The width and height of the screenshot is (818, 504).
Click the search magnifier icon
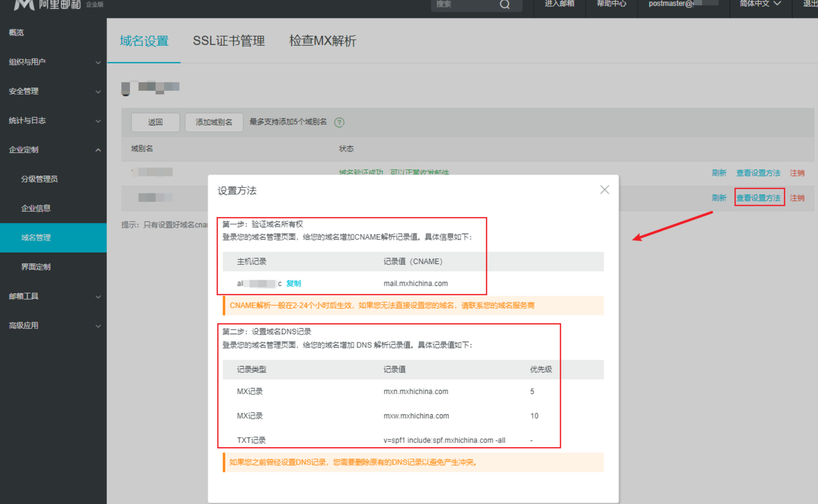pos(505,4)
